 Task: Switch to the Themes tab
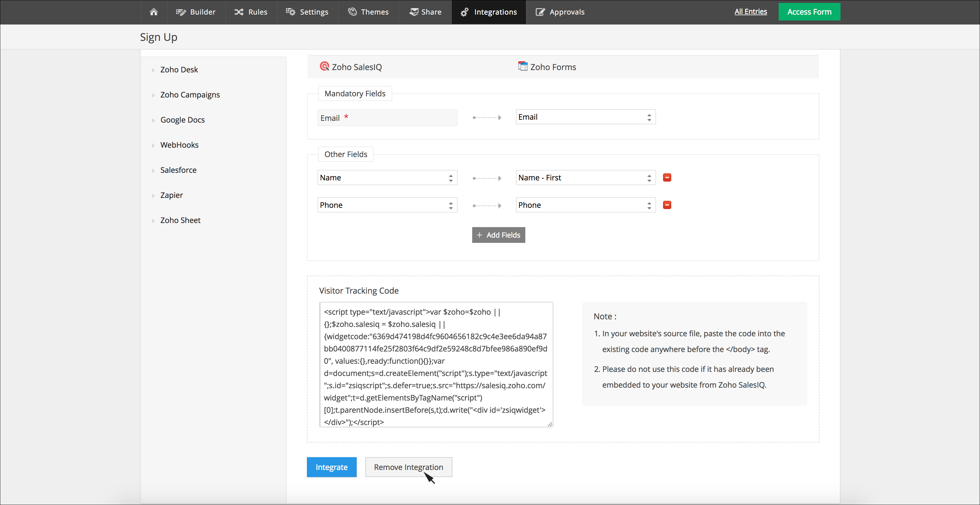[368, 12]
